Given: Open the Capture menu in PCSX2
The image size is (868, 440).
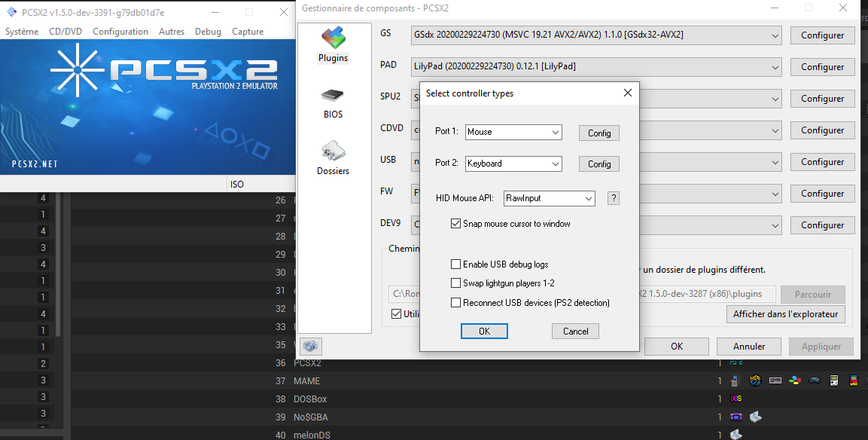Looking at the screenshot, I should click(248, 32).
